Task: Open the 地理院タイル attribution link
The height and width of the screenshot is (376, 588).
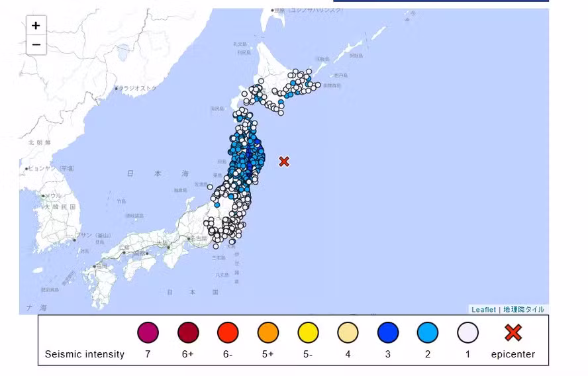Action: click(524, 309)
